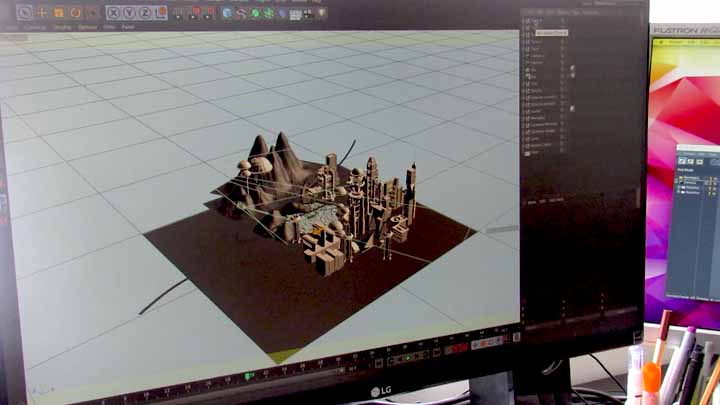
Task: Open the Filter viewport menu
Action: coord(109,28)
